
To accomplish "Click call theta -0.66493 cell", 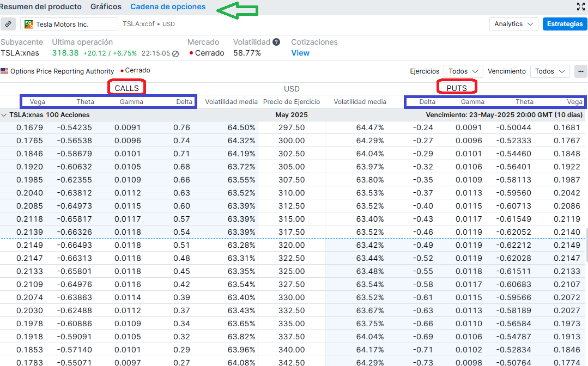I will 74,246.
